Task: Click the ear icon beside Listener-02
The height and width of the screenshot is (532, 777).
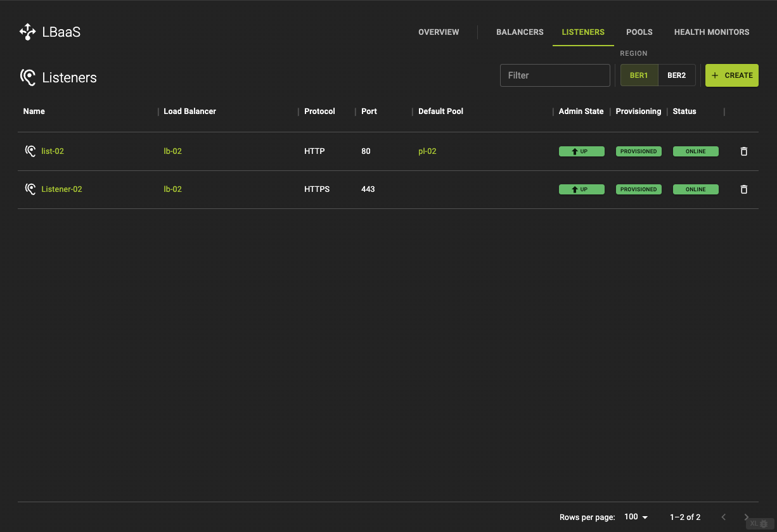Action: [x=30, y=189]
